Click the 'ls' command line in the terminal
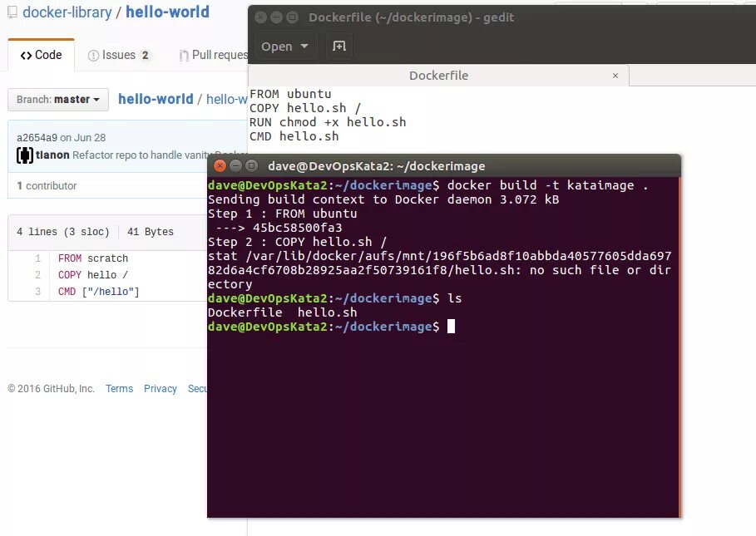Screen dimensions: 756x536 [455, 298]
